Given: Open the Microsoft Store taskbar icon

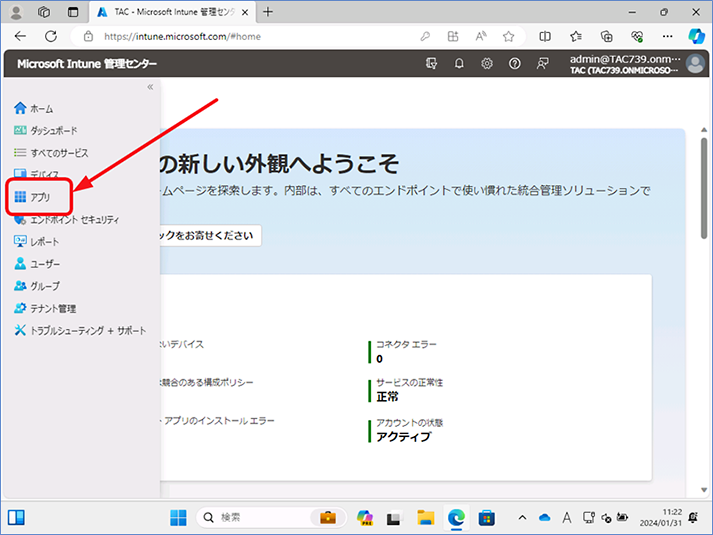Looking at the screenshot, I should 486,517.
